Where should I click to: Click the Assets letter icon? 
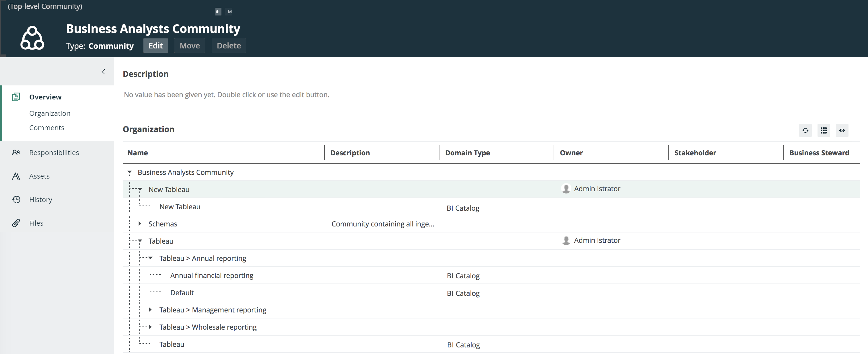(16, 176)
